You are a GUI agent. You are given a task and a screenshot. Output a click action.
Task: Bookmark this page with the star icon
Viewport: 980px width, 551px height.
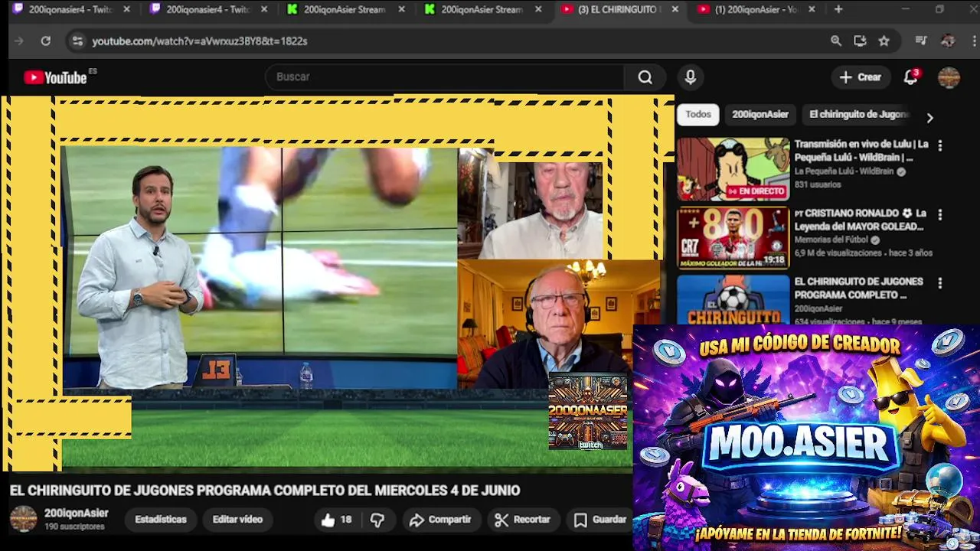point(884,41)
